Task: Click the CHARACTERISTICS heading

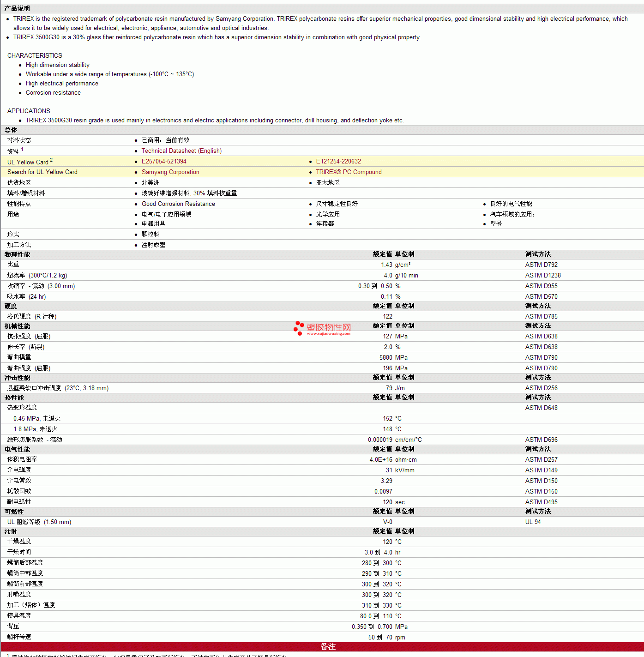Action: click(x=35, y=55)
